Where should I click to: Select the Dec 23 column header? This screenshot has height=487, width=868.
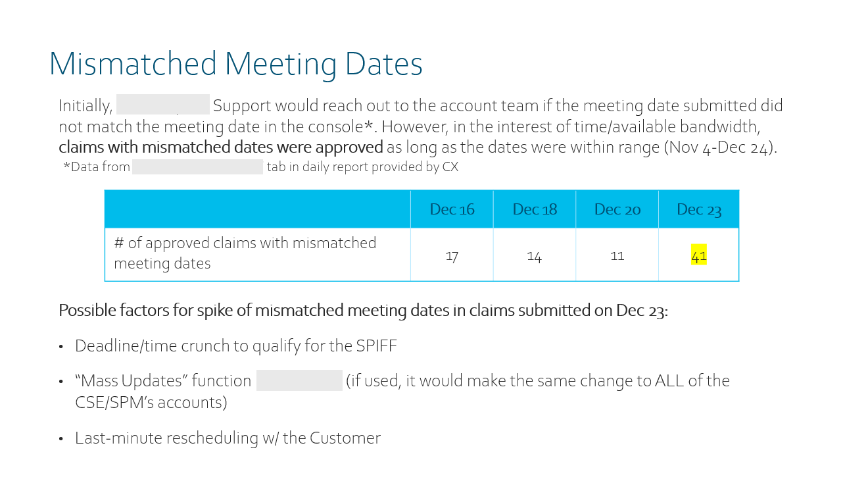coord(699,209)
